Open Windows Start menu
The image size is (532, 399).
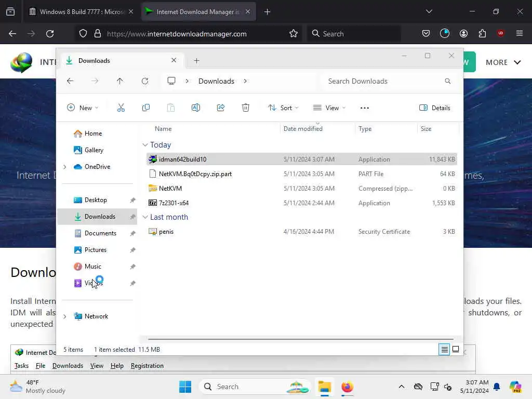185,387
